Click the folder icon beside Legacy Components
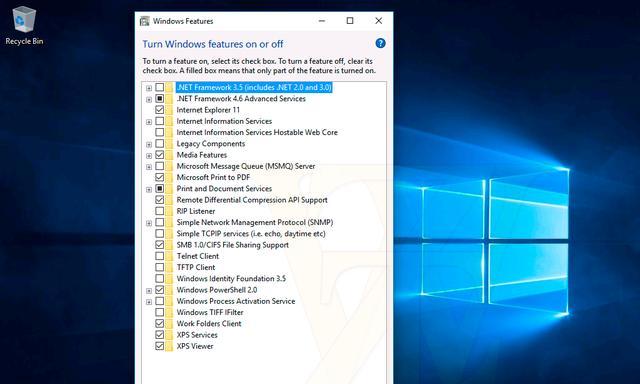640x384 pixels. [169, 144]
